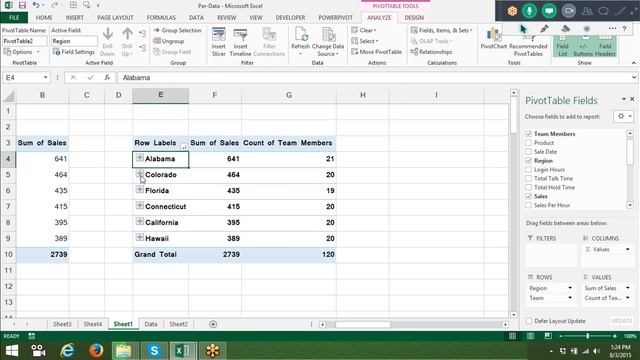The width and height of the screenshot is (640, 360).
Task: Switch to the FORMULAS ribbon tab
Action: 161,18
